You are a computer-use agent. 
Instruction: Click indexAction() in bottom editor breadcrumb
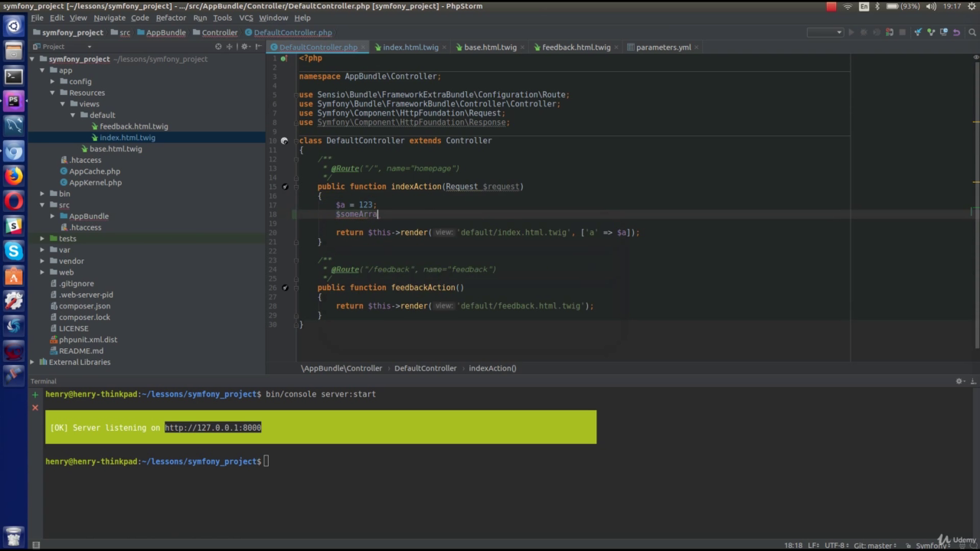pos(492,368)
